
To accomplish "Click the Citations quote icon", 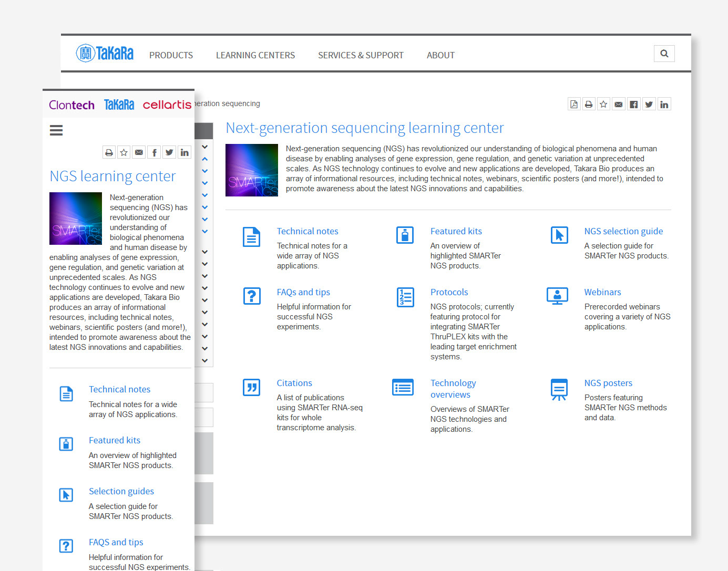I will (251, 388).
